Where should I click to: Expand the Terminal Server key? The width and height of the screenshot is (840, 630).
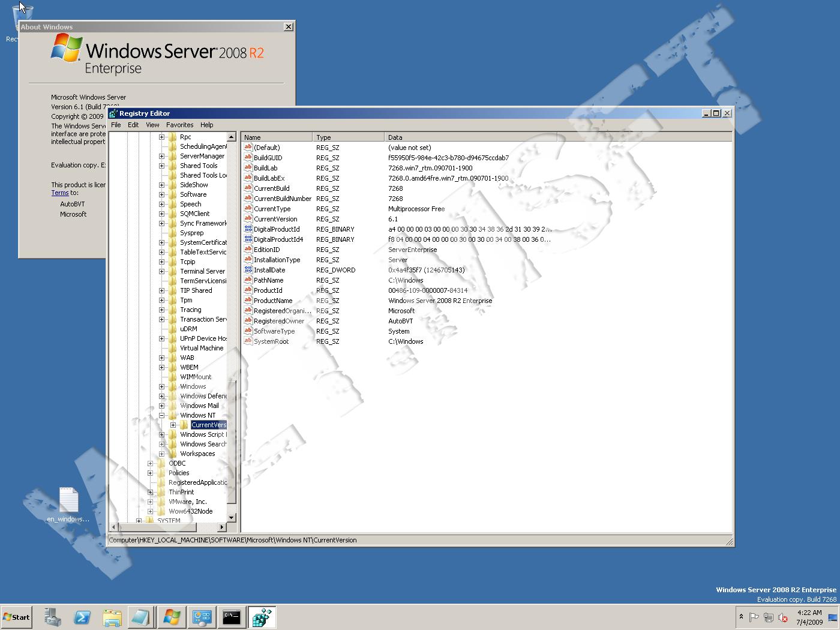[x=161, y=271]
